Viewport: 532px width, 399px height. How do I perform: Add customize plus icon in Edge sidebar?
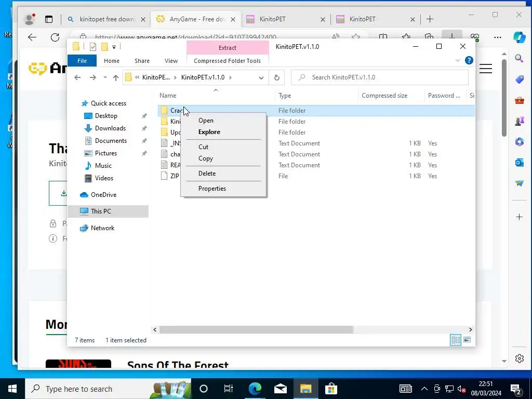(x=519, y=217)
